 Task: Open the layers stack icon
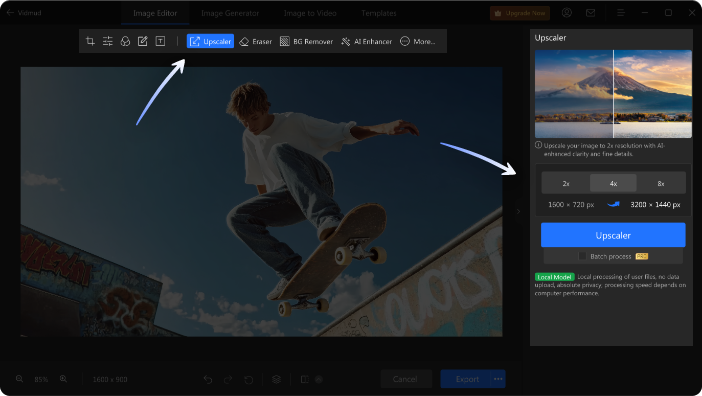click(x=277, y=379)
